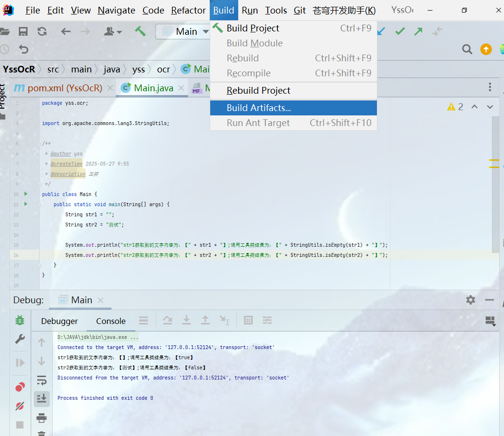Click Rerun debug bug icon

[20, 320]
